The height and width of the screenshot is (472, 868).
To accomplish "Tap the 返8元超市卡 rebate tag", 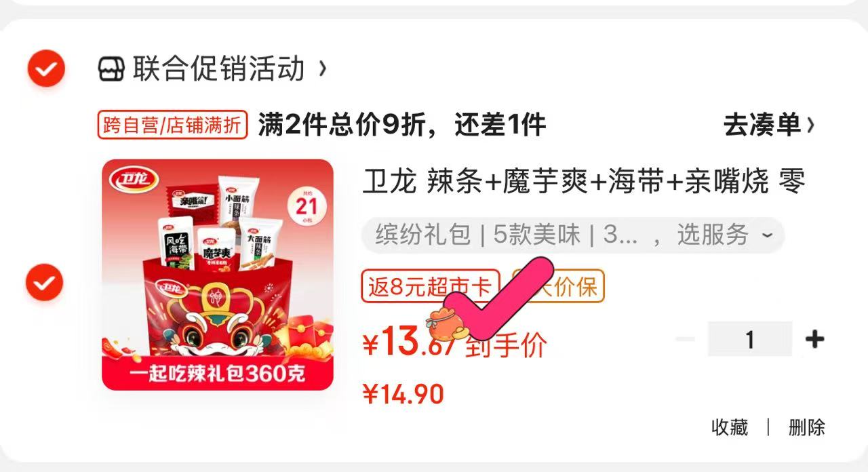I will coord(431,286).
